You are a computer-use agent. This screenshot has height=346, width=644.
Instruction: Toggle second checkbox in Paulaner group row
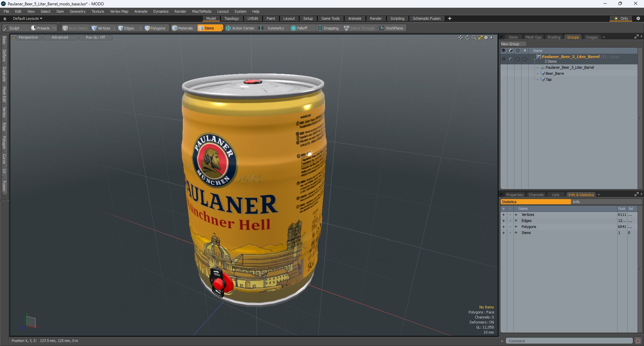tap(525, 59)
